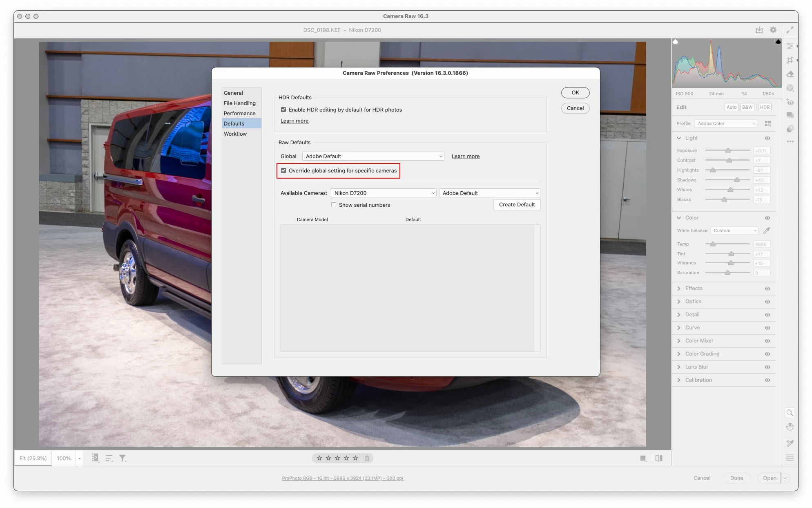812x508 pixels.
Task: Enable Show serial numbers checkbox
Action: [334, 205]
